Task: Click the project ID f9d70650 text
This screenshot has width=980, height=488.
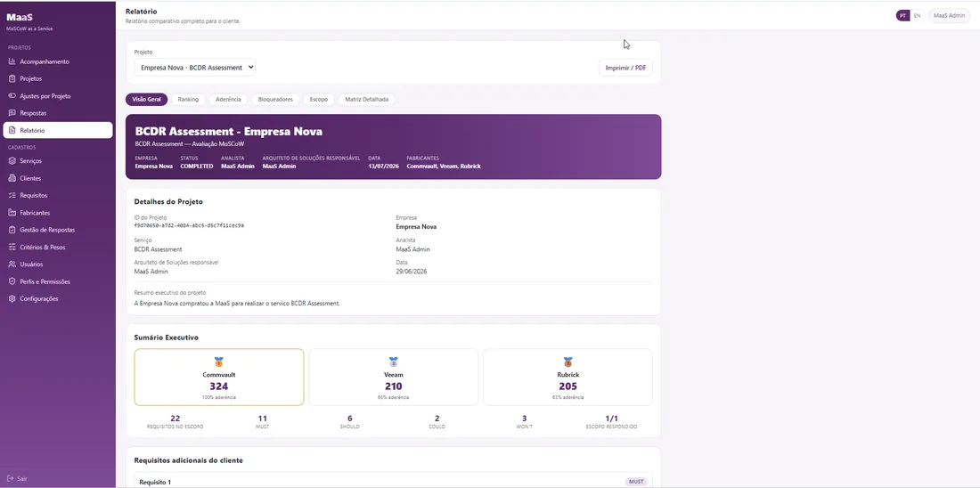Action: click(189, 225)
